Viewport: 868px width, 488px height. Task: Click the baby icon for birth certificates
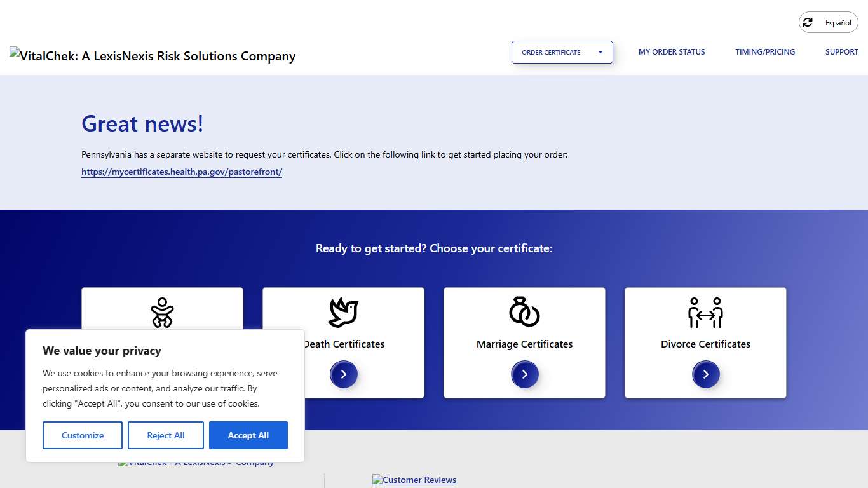pos(162,312)
